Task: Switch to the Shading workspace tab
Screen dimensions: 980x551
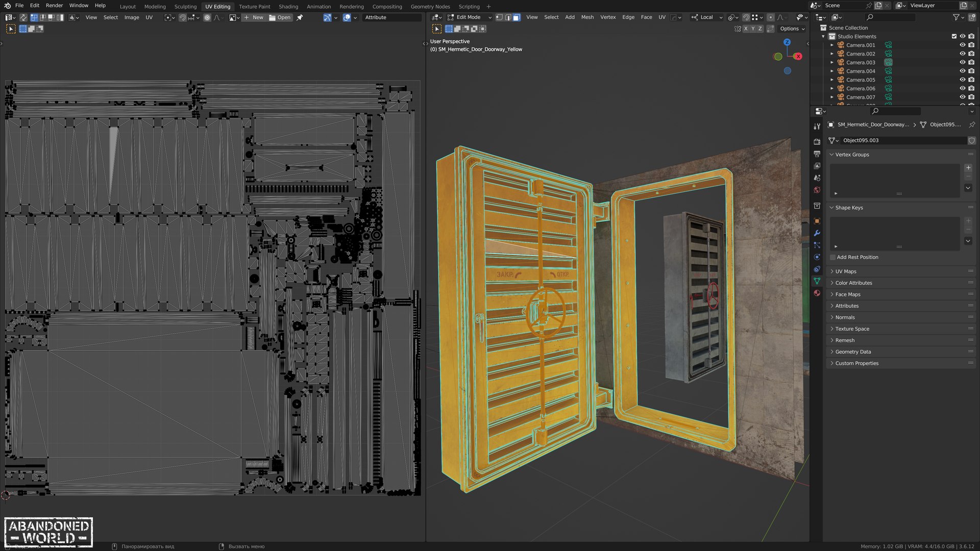Action: click(288, 7)
